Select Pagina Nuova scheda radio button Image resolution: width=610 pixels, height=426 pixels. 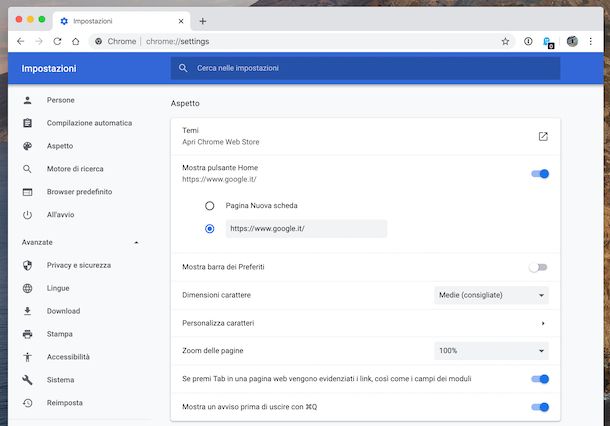pyautogui.click(x=210, y=205)
